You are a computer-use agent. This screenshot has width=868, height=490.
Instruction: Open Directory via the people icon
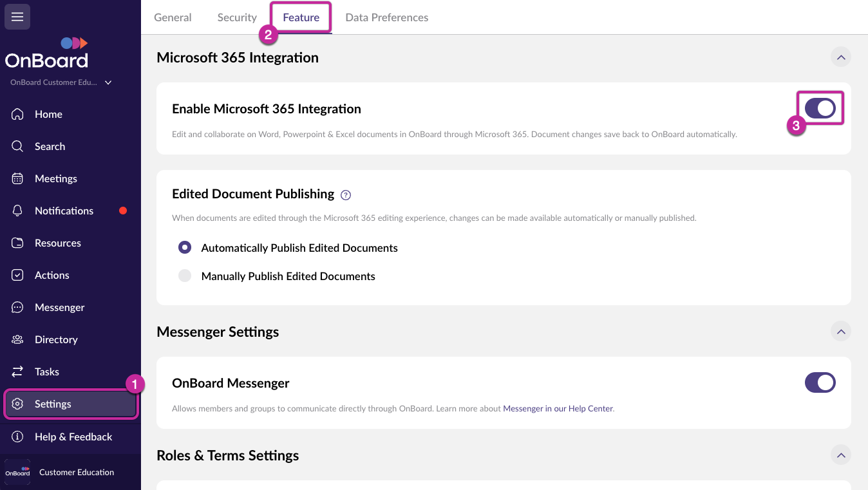coord(17,339)
